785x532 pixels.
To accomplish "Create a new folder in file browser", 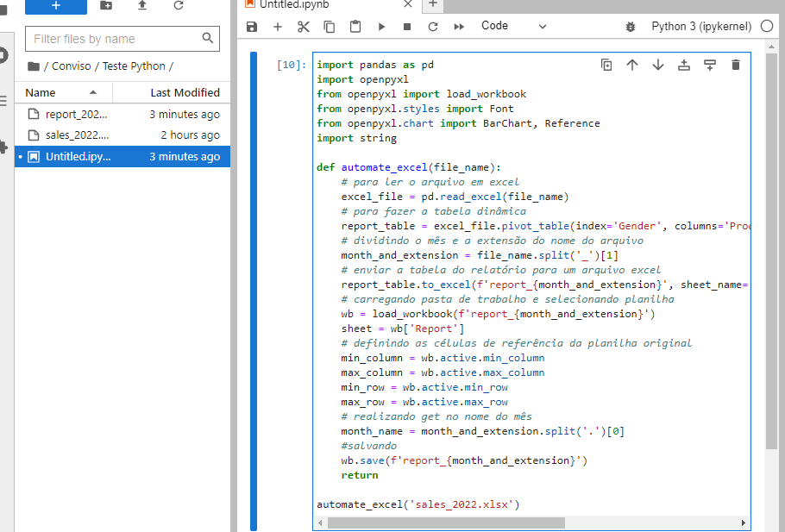I will coord(106,5).
